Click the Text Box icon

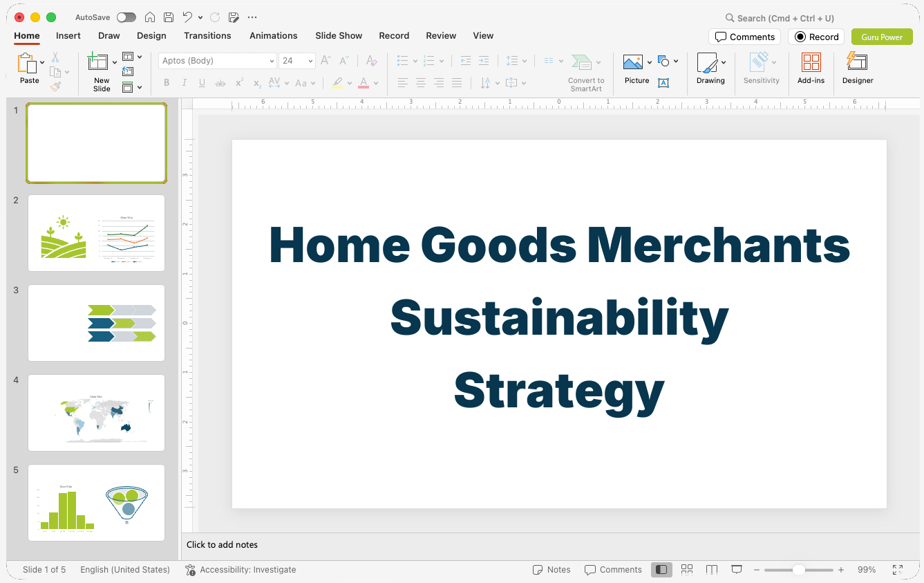[x=663, y=83]
